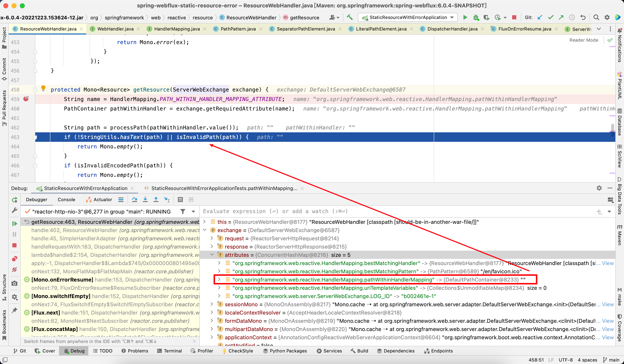Viewport: 624px width, 364px height.
Task: Rerun debug session with green refresh icon
Action: click(15, 200)
